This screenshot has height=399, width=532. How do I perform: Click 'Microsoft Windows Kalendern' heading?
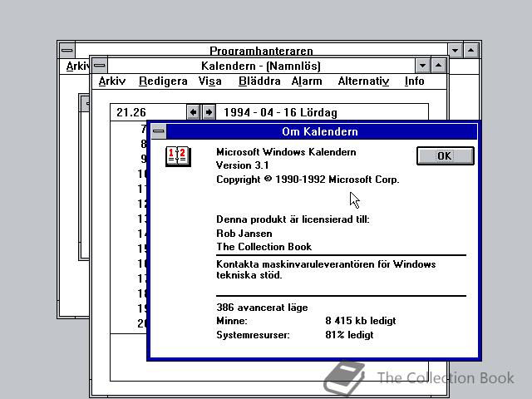click(286, 151)
